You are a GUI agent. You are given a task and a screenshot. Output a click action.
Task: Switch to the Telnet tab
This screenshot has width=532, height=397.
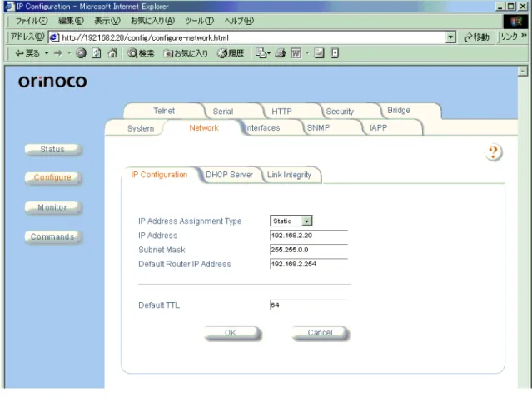(x=164, y=111)
